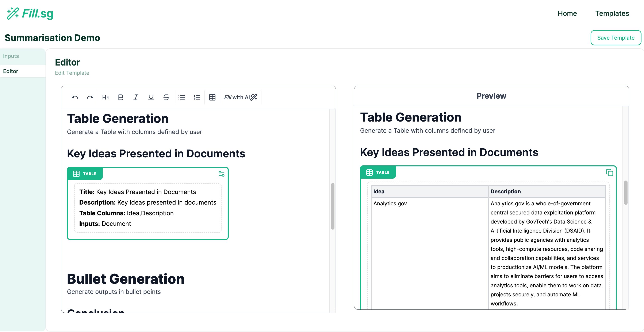Click the Redo arrow icon

[x=90, y=97]
